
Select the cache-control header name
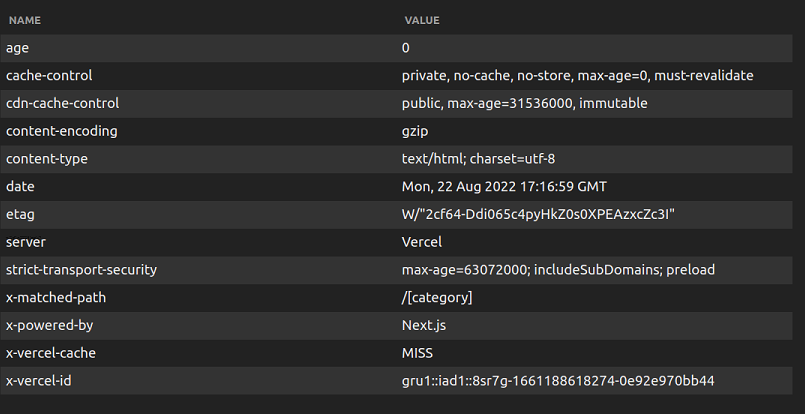(49, 76)
